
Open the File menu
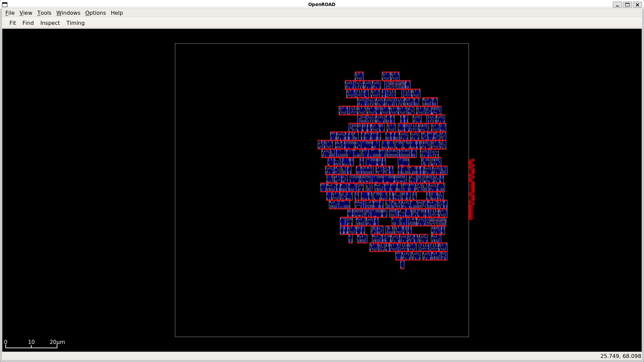10,13
